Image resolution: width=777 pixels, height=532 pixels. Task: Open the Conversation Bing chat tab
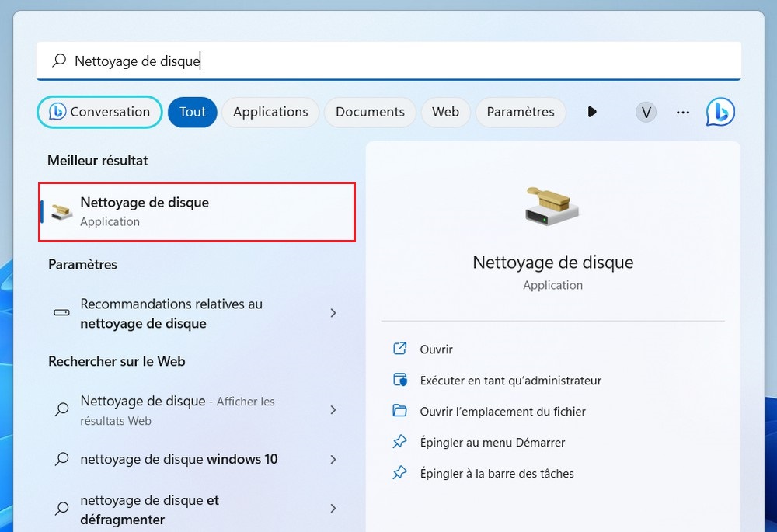pos(99,112)
